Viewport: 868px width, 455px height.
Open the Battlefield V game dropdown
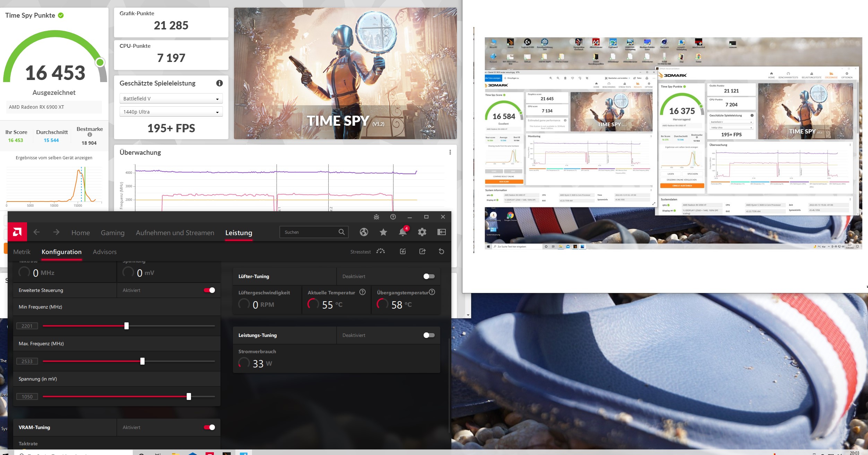[x=171, y=99]
